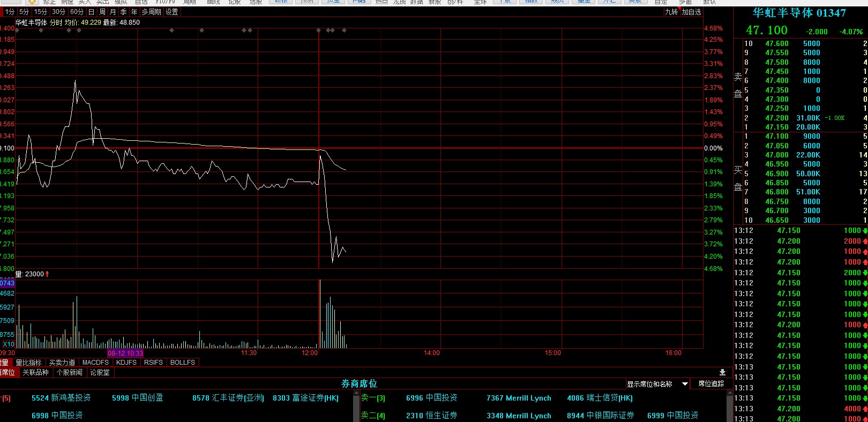Click the volume readout 23000
This screenshot has width=868, height=422.
tap(35, 274)
